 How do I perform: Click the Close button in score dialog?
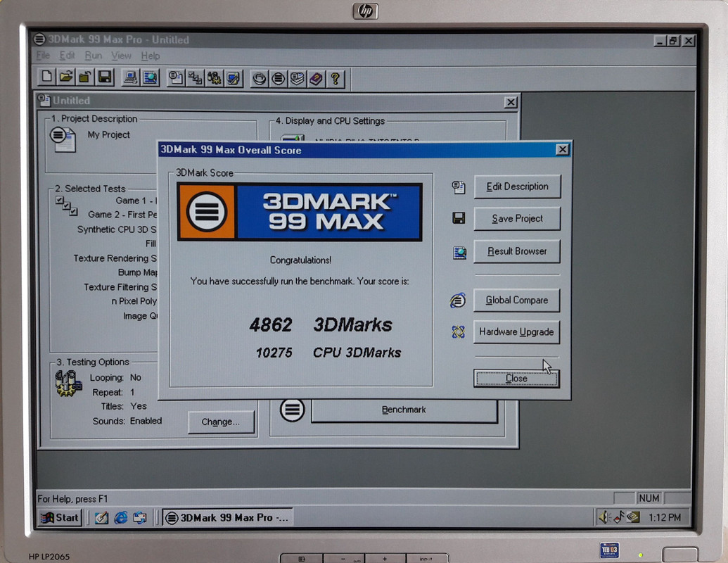516,378
